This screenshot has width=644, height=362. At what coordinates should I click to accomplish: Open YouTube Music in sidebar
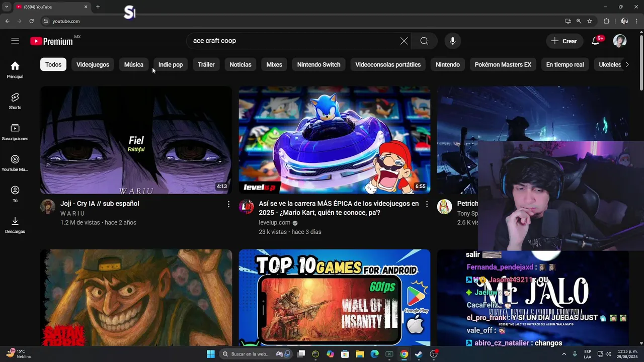[x=15, y=163]
